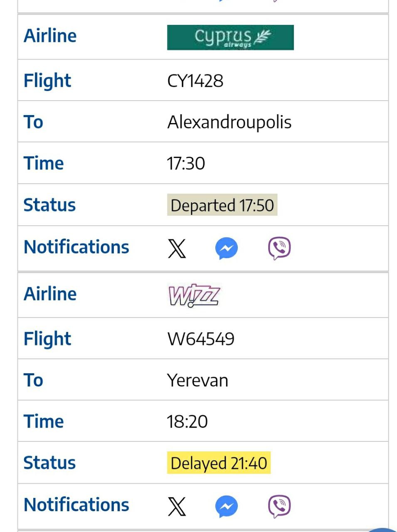Click Notifications label of Wizz flight

point(76,505)
